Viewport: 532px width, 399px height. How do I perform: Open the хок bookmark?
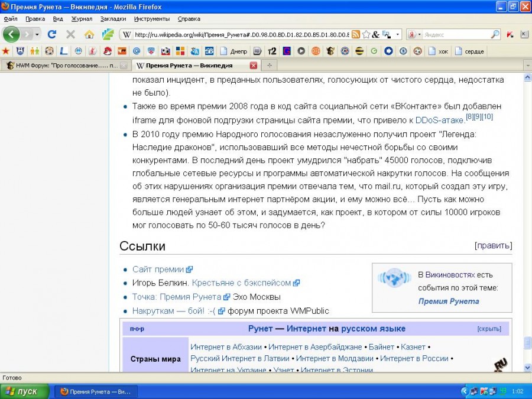pos(438,51)
